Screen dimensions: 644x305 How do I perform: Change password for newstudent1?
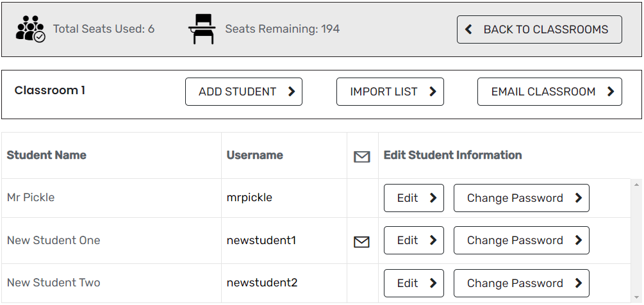coord(521,240)
